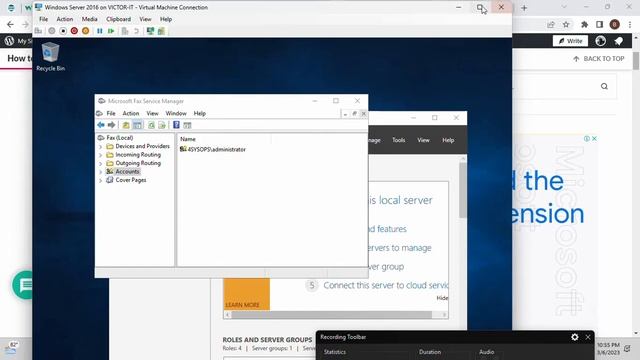Click the search magnifier icon on webpage
This screenshot has height=360, width=640.
(x=604, y=86)
